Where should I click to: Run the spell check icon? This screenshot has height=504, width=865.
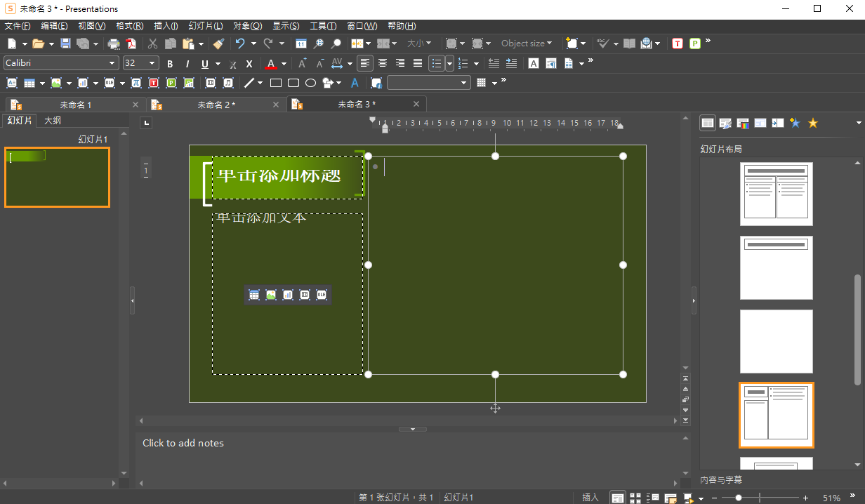[603, 44]
